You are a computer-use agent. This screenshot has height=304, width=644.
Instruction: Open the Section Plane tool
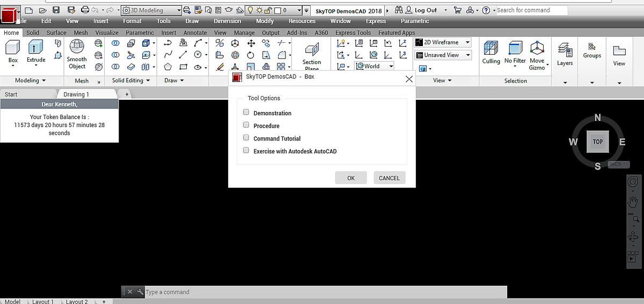[312, 50]
